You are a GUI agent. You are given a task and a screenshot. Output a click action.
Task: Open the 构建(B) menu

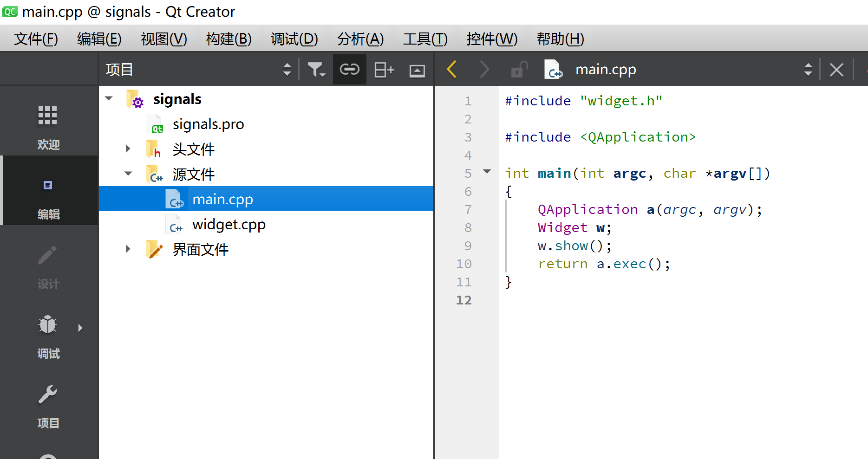point(229,39)
